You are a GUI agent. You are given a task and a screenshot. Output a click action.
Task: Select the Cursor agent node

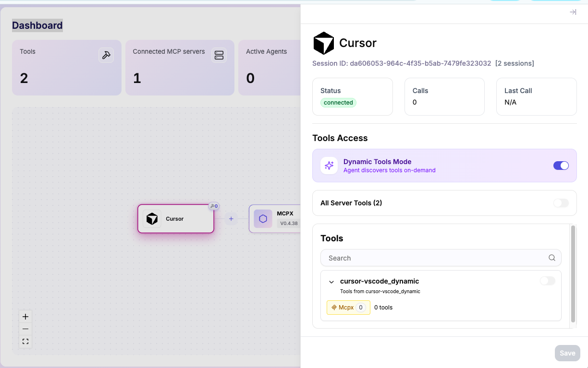click(x=176, y=219)
